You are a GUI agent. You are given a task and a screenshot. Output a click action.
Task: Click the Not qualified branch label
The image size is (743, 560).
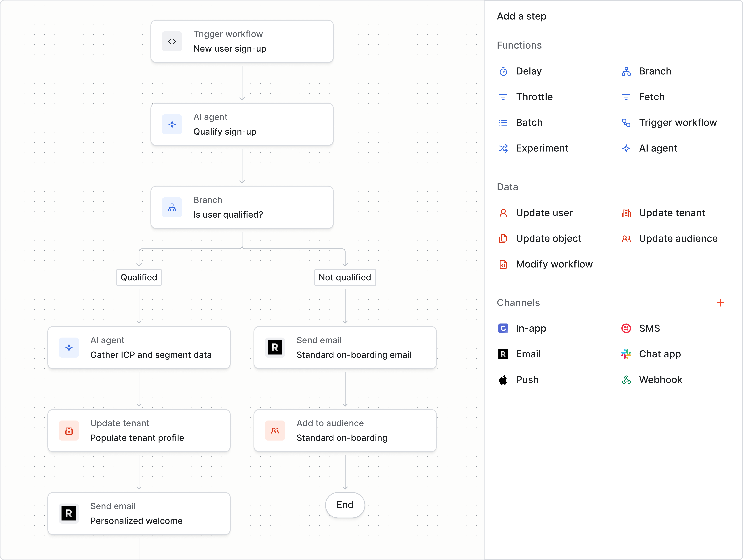(345, 277)
